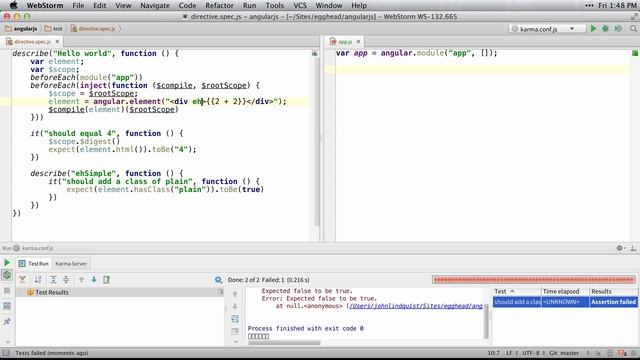Click the inspector hector icon in the status bar
This screenshot has width=640, height=360.
[610, 353]
